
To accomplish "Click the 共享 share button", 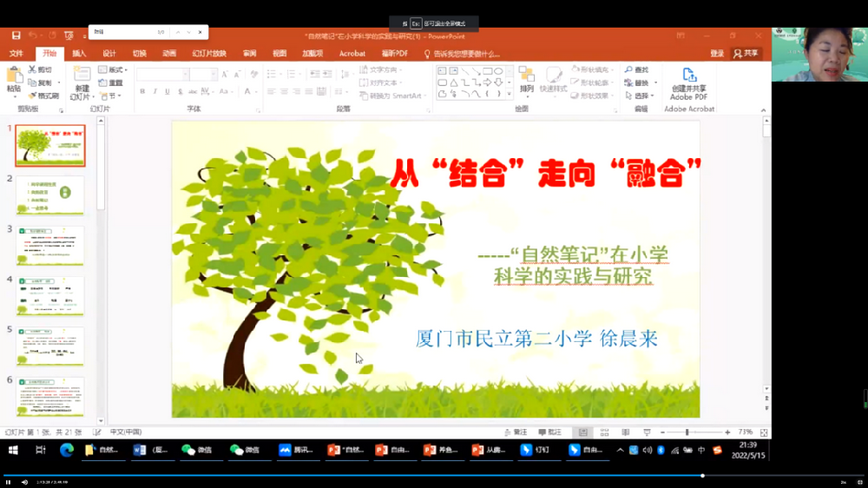I will tap(746, 54).
